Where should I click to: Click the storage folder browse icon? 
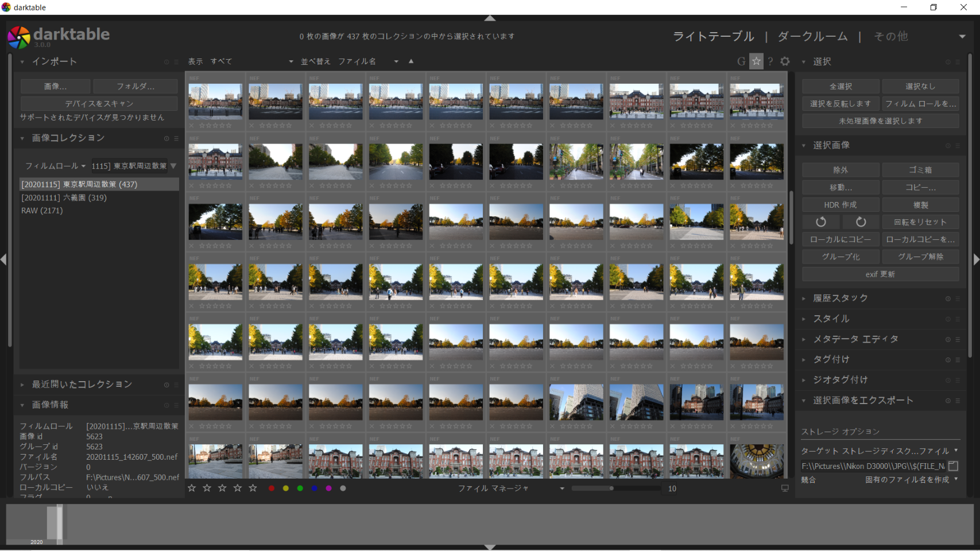point(954,466)
